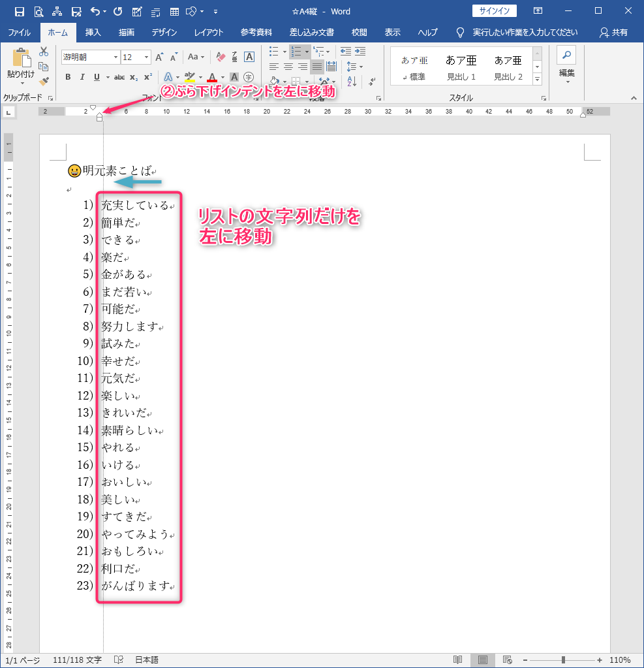Select the Format Painter brush icon
Screen dimensions: 644x668
(44, 81)
